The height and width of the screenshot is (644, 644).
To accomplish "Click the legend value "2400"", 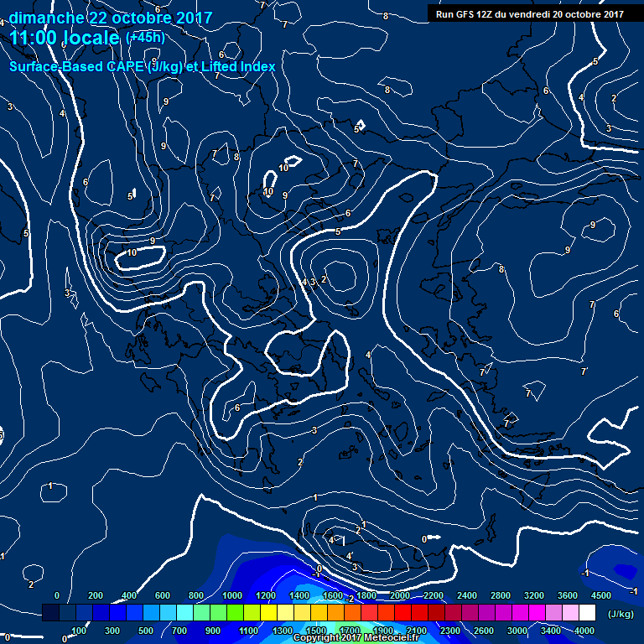I will pos(466,595).
